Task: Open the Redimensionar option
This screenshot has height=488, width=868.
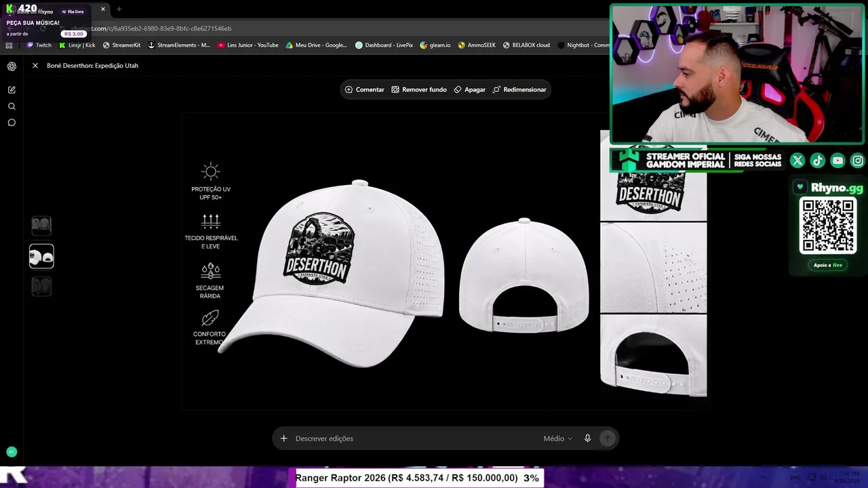Action: pyautogui.click(x=519, y=89)
